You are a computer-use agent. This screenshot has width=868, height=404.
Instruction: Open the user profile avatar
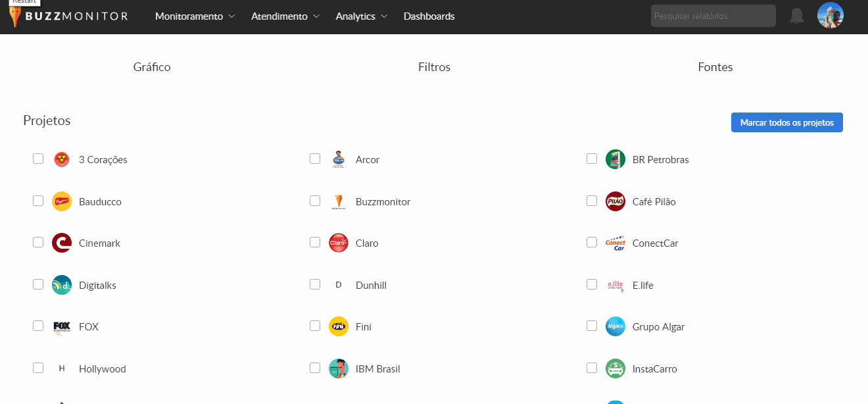click(830, 16)
